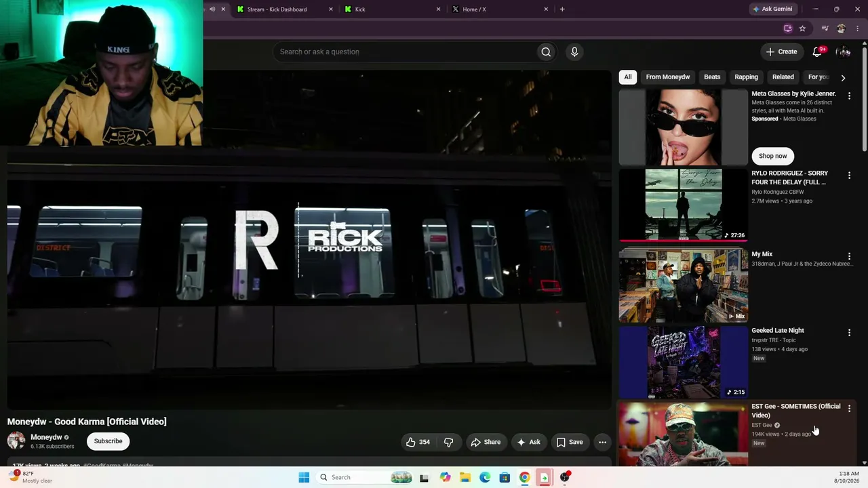Open the Geeked Late Night title

point(778,330)
